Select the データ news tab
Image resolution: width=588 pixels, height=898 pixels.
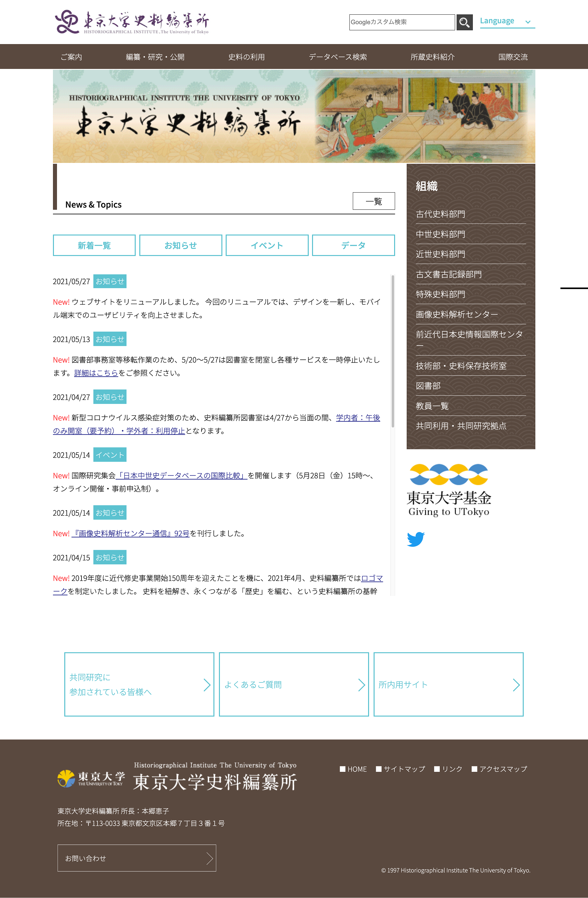(x=353, y=245)
